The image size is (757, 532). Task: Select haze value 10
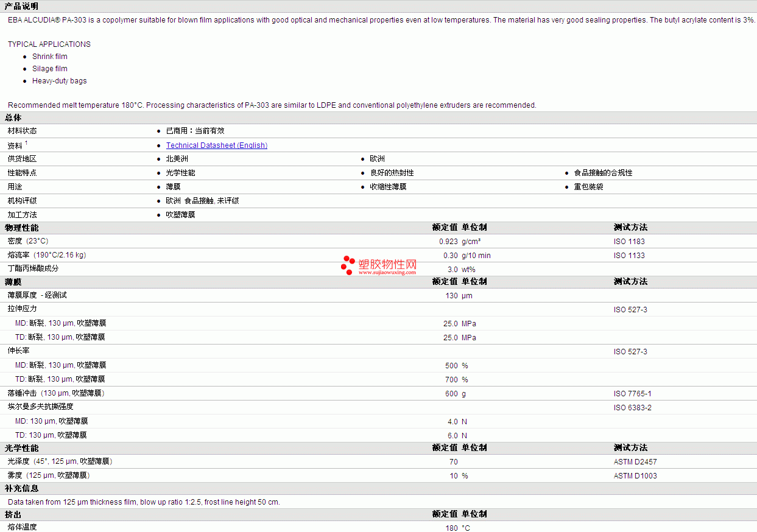pos(454,476)
